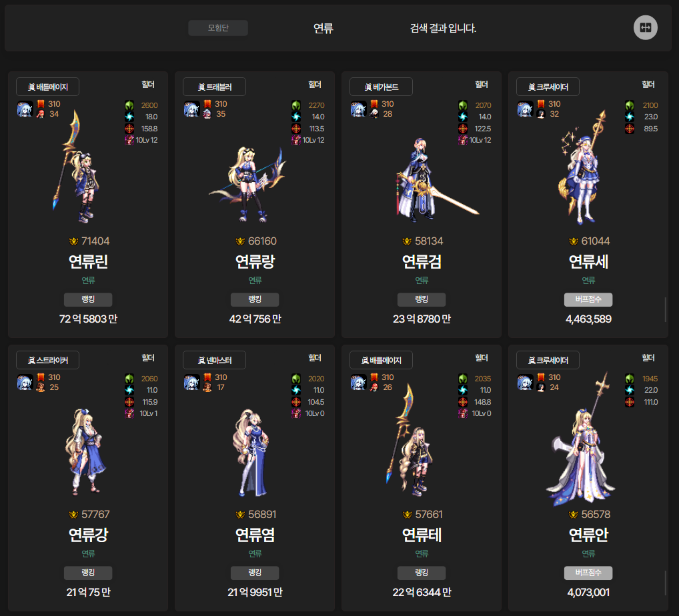Viewport: 679px width, 616px height.
Task: Click the gold crown icon beside 57661
Action: [407, 515]
